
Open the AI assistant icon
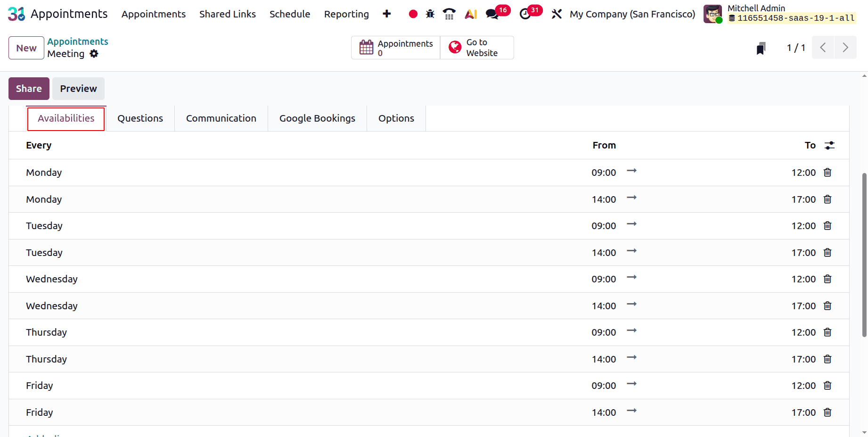[471, 14]
